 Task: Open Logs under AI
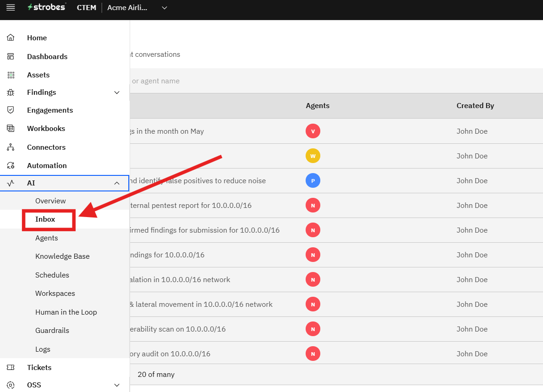click(43, 349)
